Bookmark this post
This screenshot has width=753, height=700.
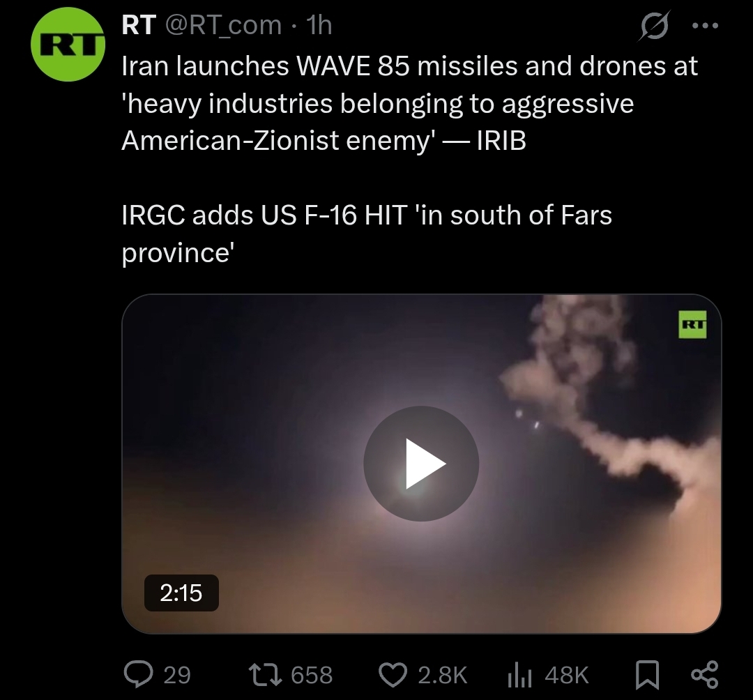[x=647, y=675]
